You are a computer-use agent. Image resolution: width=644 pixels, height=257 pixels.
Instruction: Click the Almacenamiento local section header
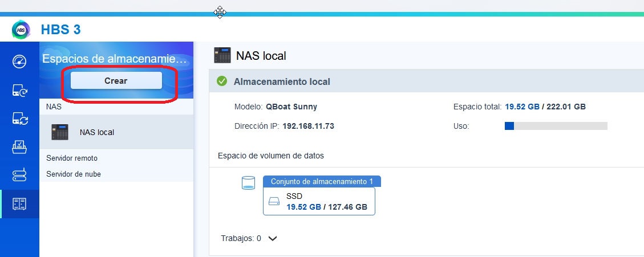pos(282,81)
